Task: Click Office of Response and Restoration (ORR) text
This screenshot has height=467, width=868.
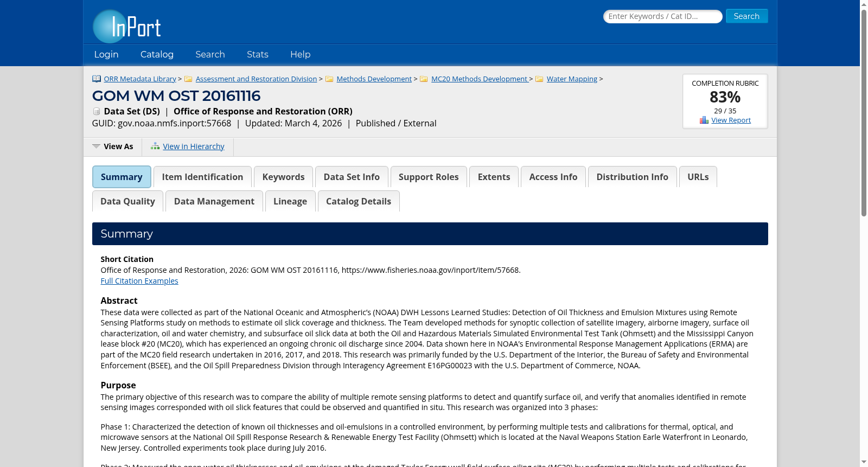Action: coord(263,111)
